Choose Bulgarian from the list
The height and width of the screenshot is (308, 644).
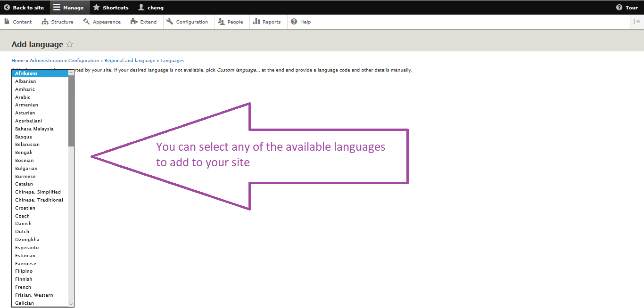[x=40, y=169]
